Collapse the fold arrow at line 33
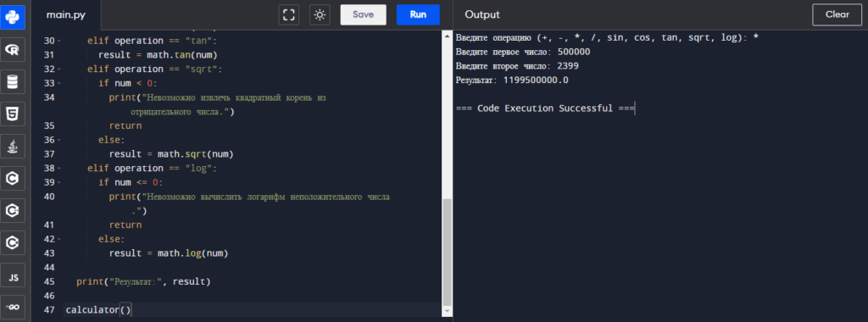Image resolution: width=868 pixels, height=322 pixels. 59,84
